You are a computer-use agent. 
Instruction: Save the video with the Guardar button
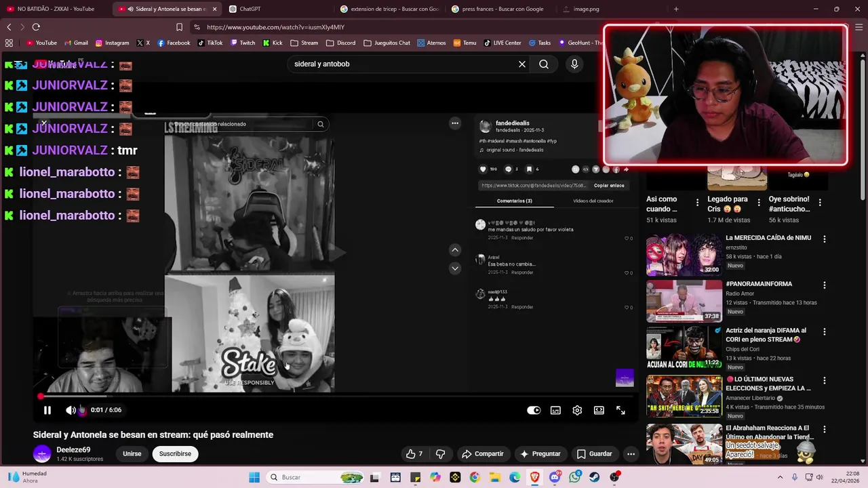594,454
